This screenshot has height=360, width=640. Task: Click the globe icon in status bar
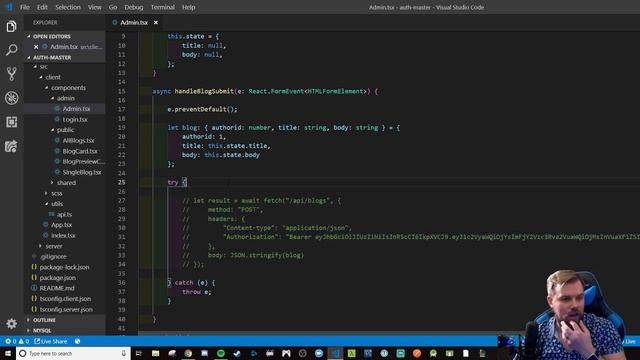(78, 341)
